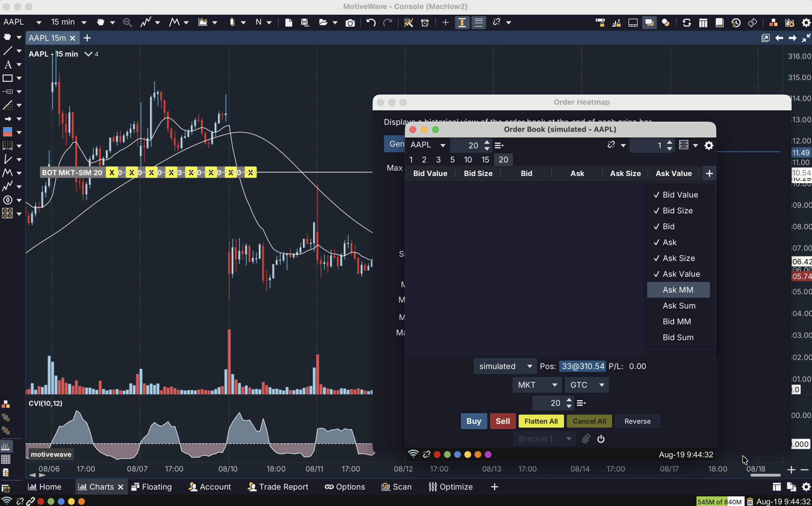This screenshot has width=812, height=506.
Task: Click the previous chart left arrow
Action: pyautogui.click(x=779, y=38)
